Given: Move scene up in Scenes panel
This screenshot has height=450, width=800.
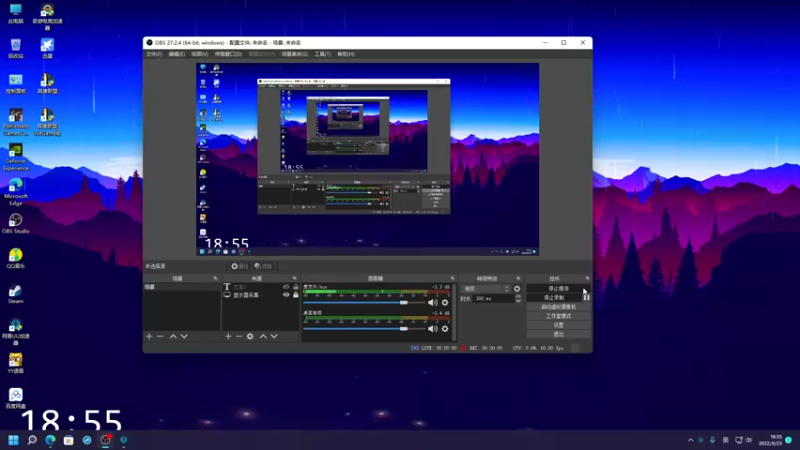Looking at the screenshot, I should click(173, 336).
